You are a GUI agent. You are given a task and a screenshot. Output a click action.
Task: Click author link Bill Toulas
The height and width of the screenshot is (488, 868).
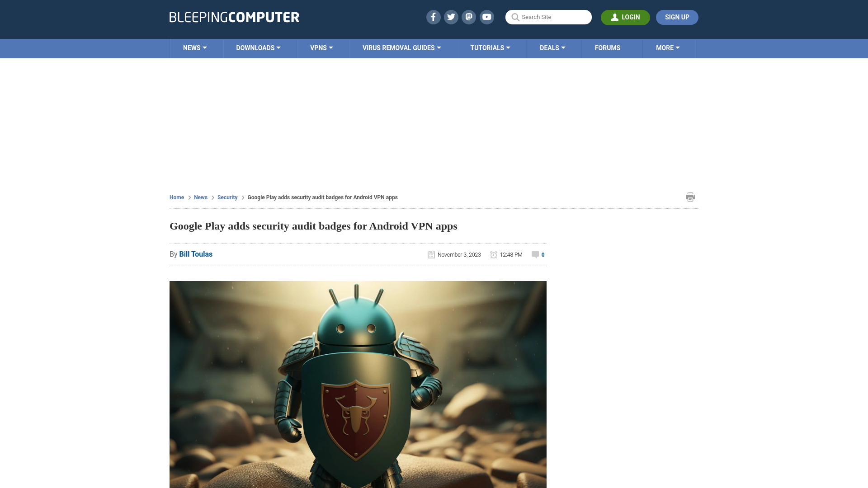(x=196, y=254)
